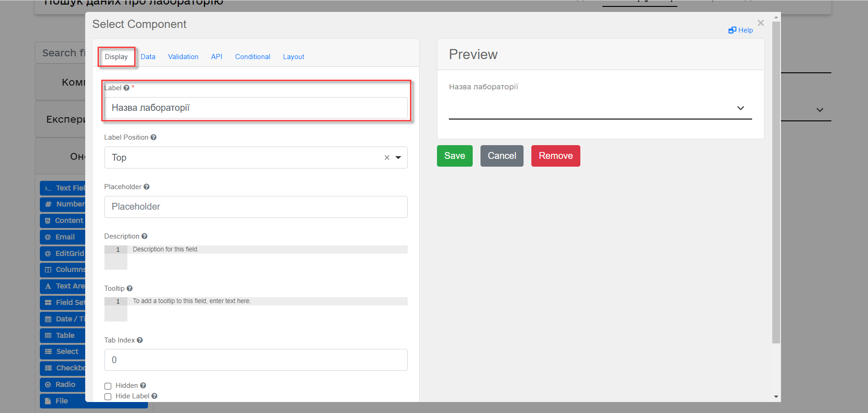Click into the Tooltip code editor

point(256,309)
